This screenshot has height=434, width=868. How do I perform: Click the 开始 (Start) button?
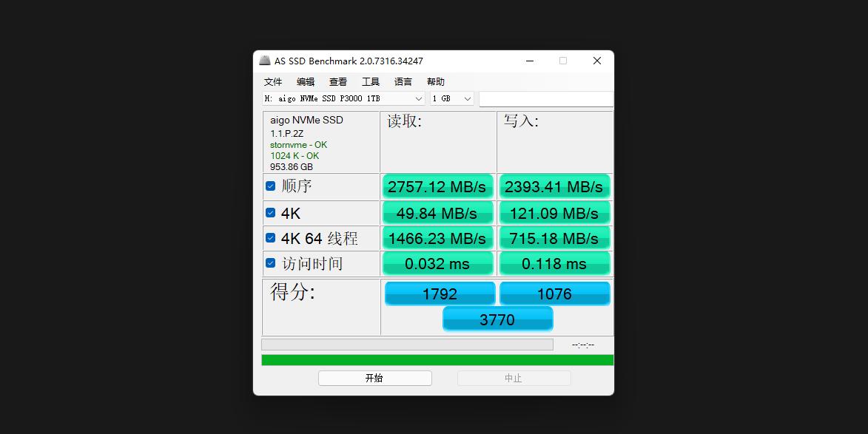[x=374, y=378]
